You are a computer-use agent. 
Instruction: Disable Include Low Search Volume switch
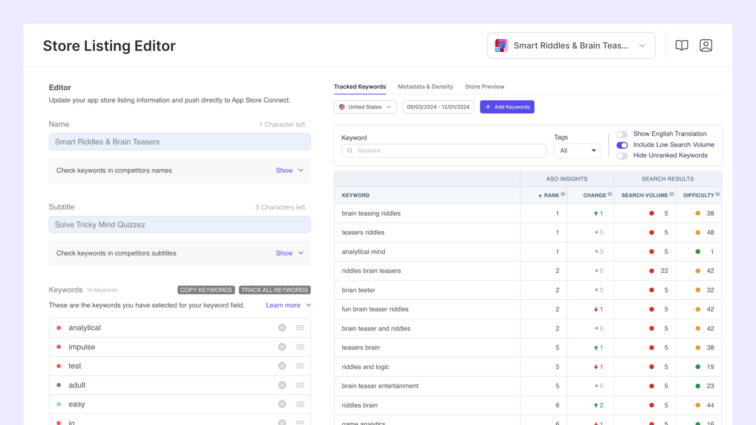[x=622, y=145]
